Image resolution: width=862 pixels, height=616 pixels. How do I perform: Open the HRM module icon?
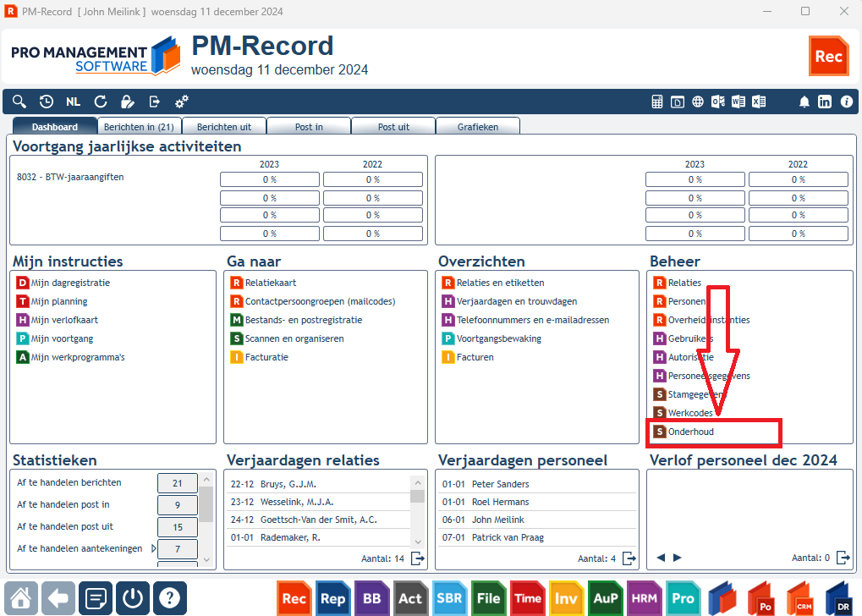[x=645, y=598]
